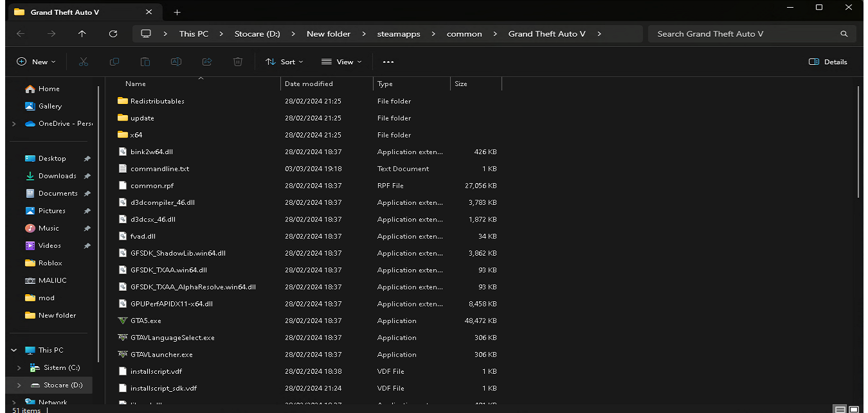Expand chevron after Grand Theft Auto V breadcrumb
Screen dimensions: 868x413
pos(599,34)
